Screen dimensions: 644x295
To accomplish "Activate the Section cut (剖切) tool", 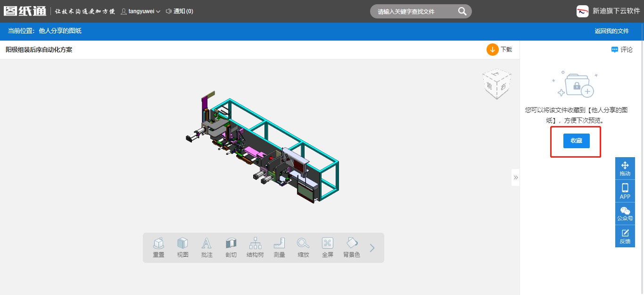I will pyautogui.click(x=231, y=247).
